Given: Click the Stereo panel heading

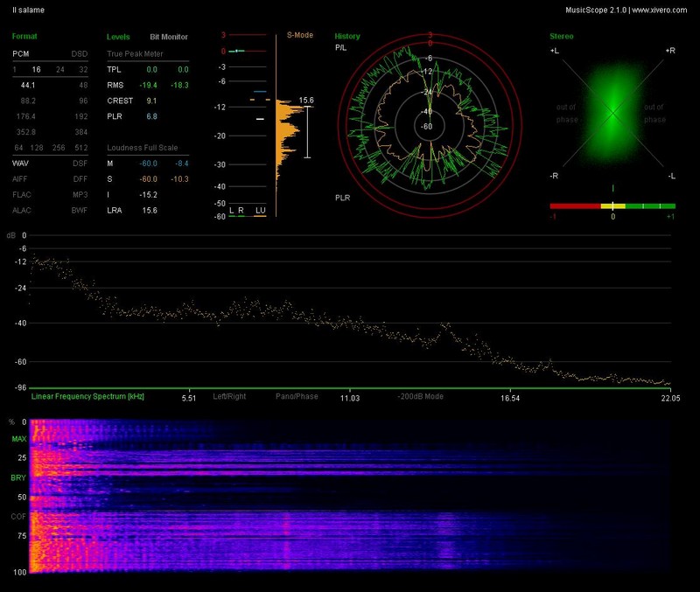Looking at the screenshot, I should (562, 37).
